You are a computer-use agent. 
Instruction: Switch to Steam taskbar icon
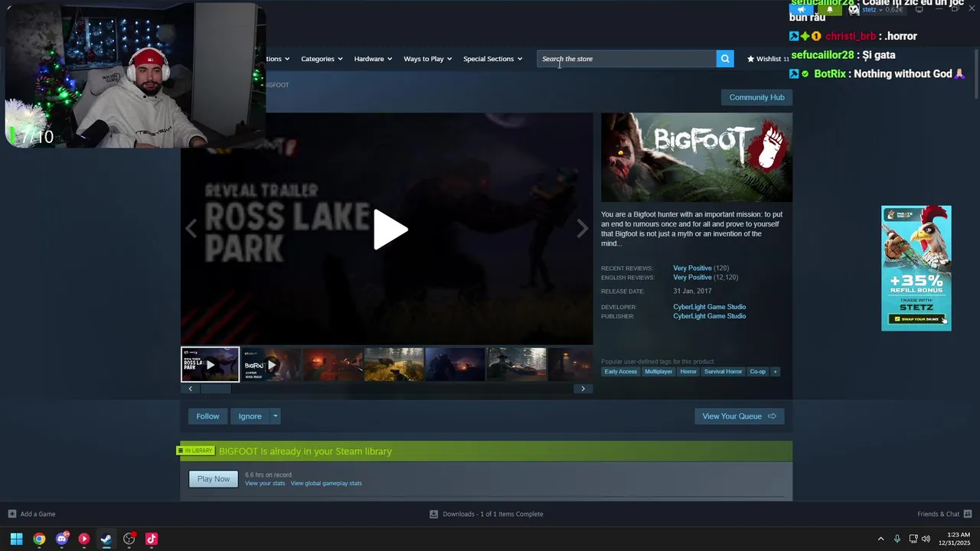point(106,539)
